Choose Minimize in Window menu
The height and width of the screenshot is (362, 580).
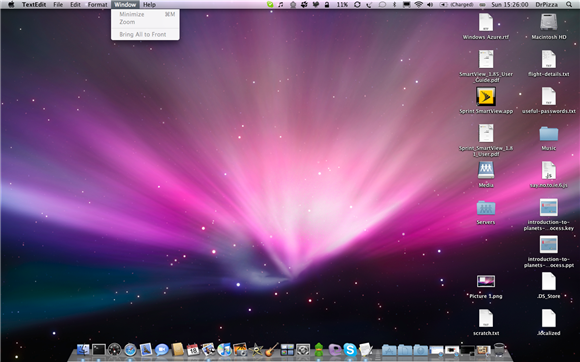coord(145,14)
